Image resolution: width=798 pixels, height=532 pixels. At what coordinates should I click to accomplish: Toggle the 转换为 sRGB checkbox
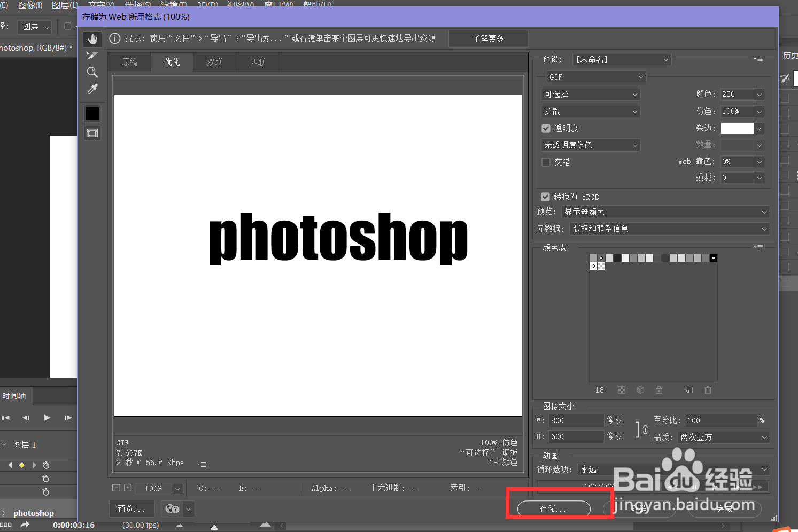[545, 197]
